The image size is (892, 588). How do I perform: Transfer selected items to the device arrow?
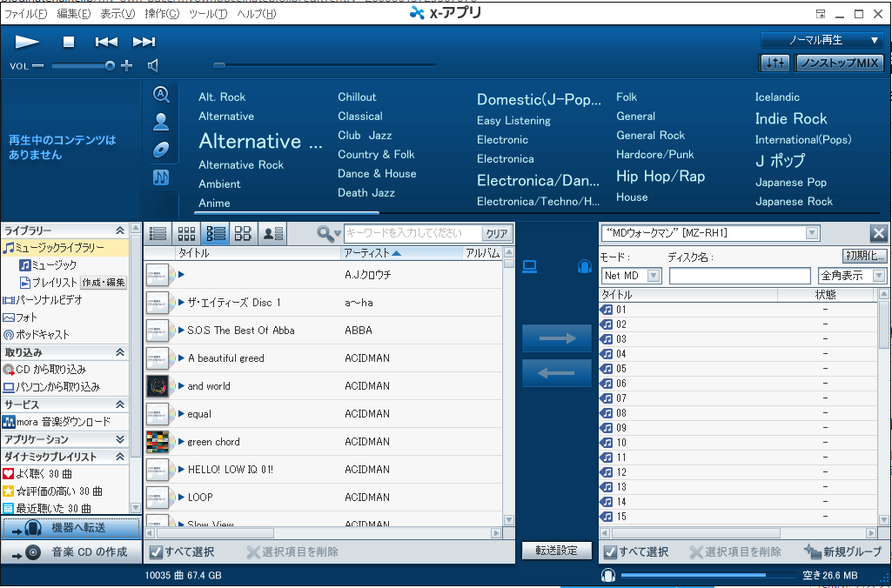(x=557, y=338)
